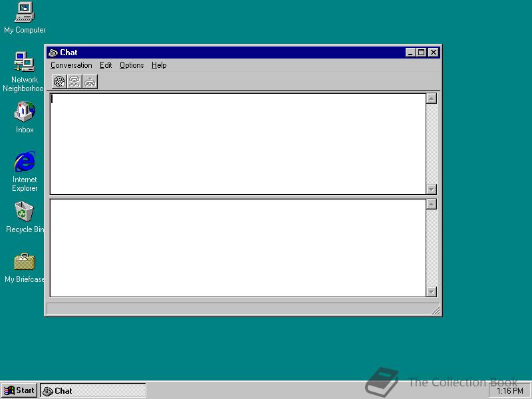The width and height of the screenshot is (532, 399).
Task: Click upper pane scroll up arrow
Action: (x=431, y=98)
